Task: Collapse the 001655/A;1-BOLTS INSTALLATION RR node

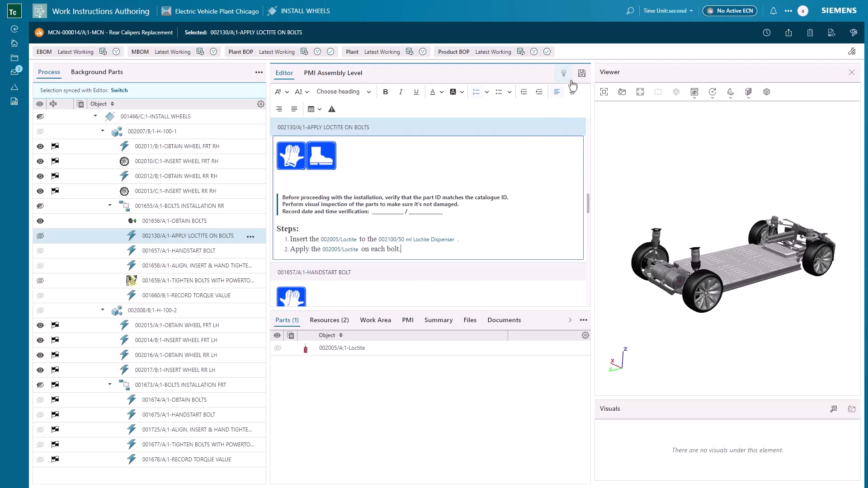Action: [110, 206]
